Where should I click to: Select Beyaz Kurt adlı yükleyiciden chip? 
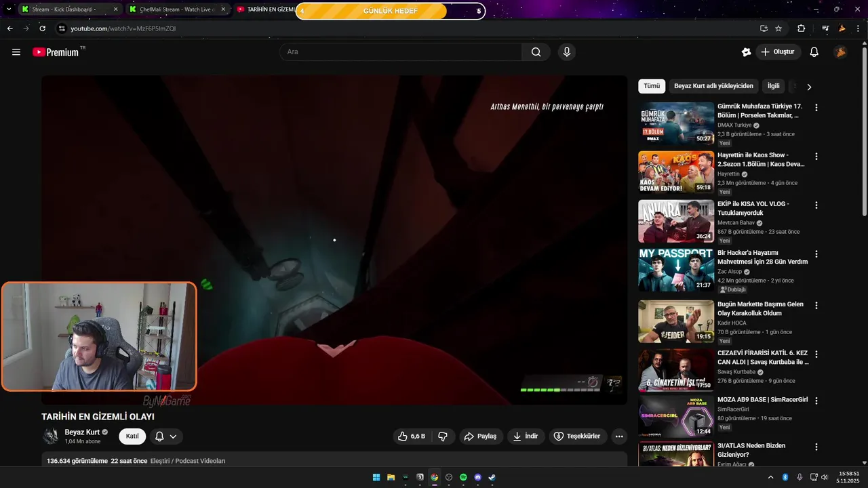point(713,86)
